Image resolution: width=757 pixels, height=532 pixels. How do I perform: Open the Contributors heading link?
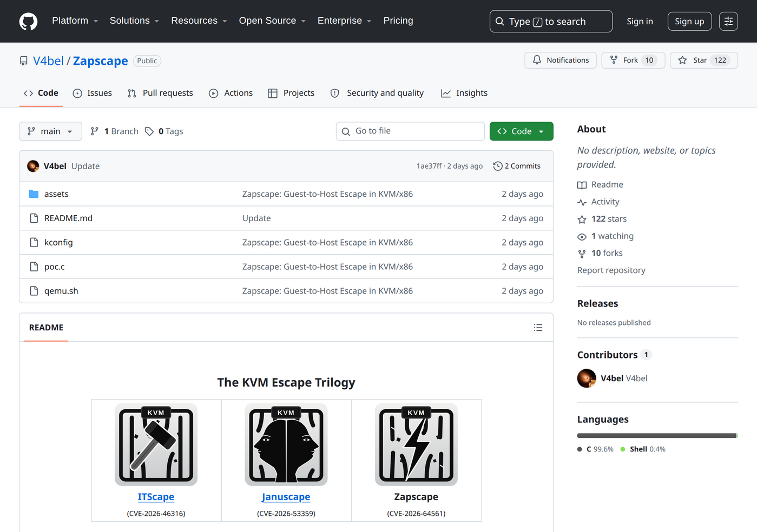tap(614, 355)
